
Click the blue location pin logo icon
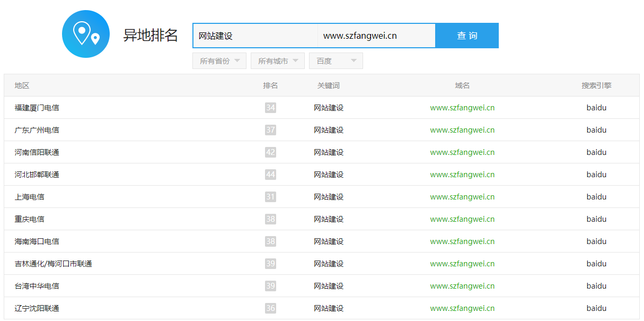tap(86, 34)
